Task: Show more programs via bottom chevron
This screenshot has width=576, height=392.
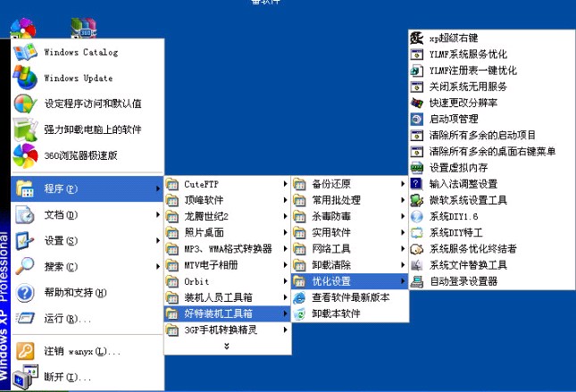Action: pyautogui.click(x=226, y=346)
